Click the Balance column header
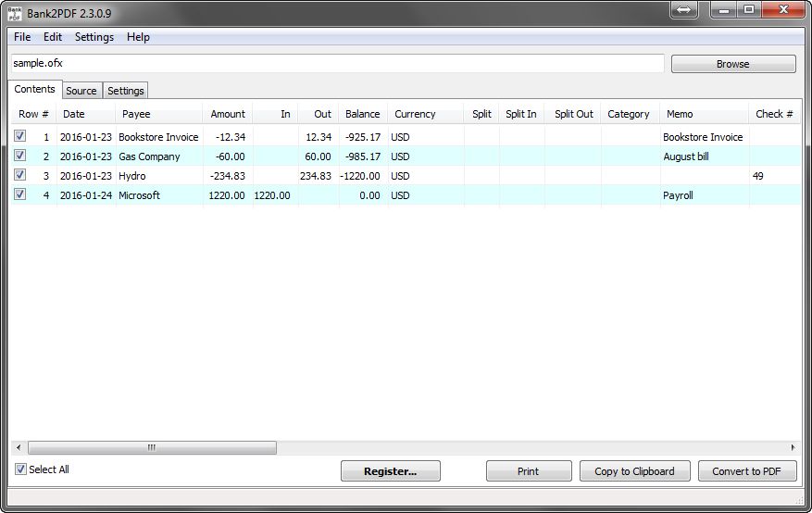Screen dimensions: 812x513 tap(363, 114)
